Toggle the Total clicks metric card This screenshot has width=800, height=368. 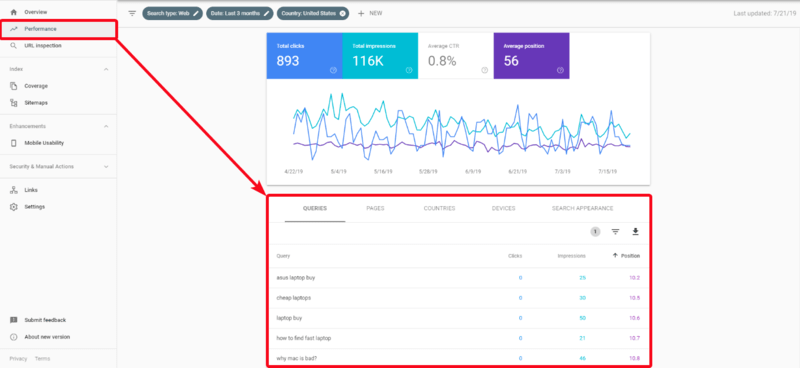pos(304,56)
